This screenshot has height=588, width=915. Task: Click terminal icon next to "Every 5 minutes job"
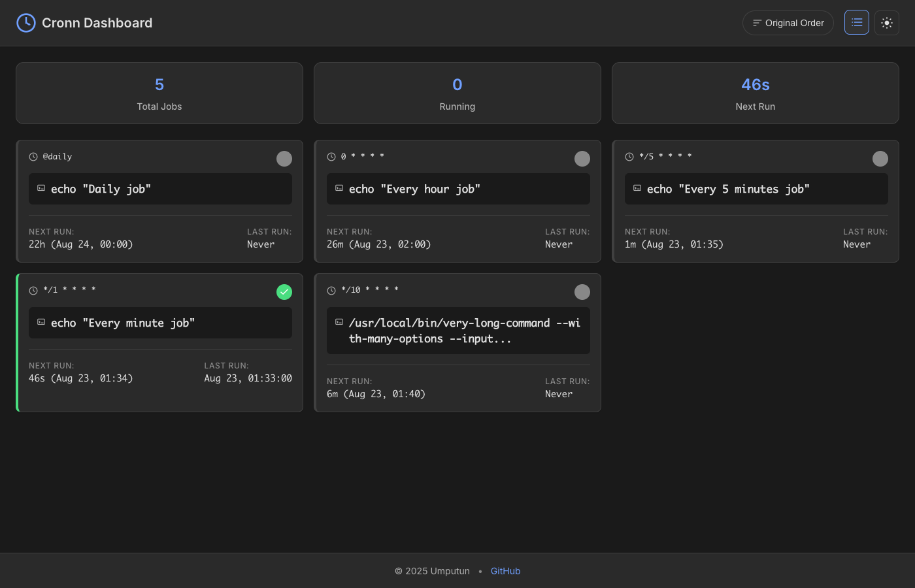[x=637, y=188]
